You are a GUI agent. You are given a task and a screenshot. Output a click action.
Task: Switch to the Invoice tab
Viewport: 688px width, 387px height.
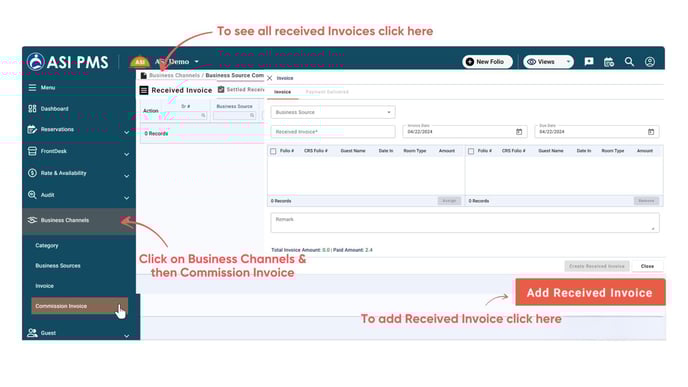point(283,92)
